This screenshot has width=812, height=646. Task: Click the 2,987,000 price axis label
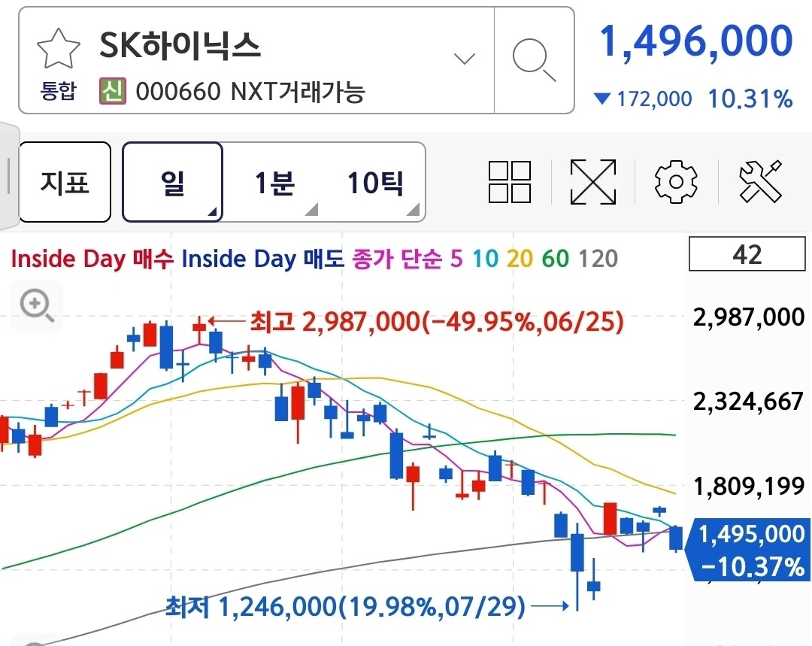pos(748,317)
